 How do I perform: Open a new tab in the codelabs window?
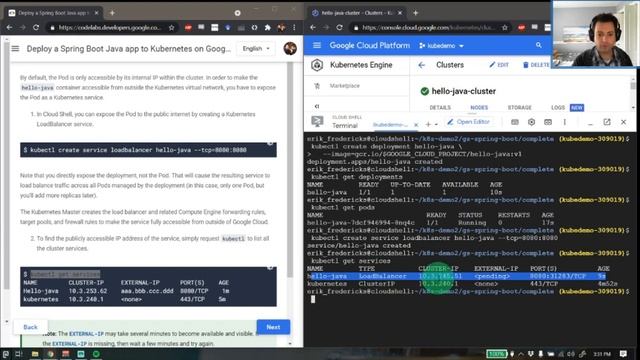112,13
